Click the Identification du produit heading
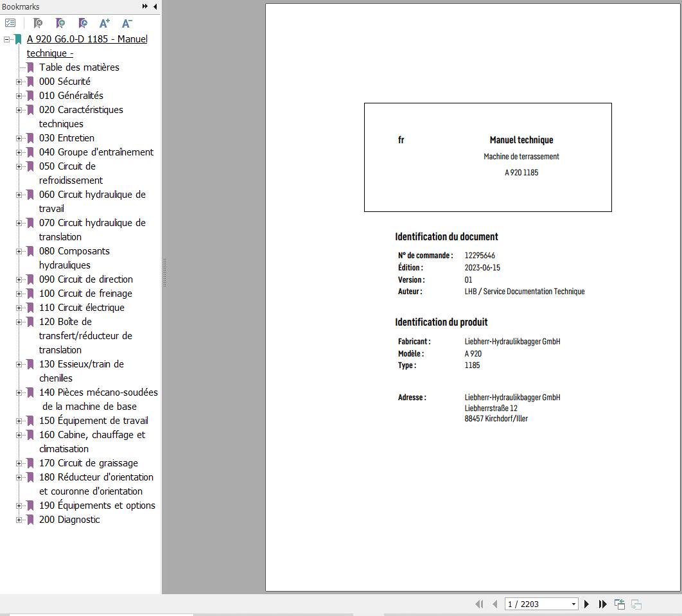Image resolution: width=682 pixels, height=616 pixels. click(x=441, y=322)
